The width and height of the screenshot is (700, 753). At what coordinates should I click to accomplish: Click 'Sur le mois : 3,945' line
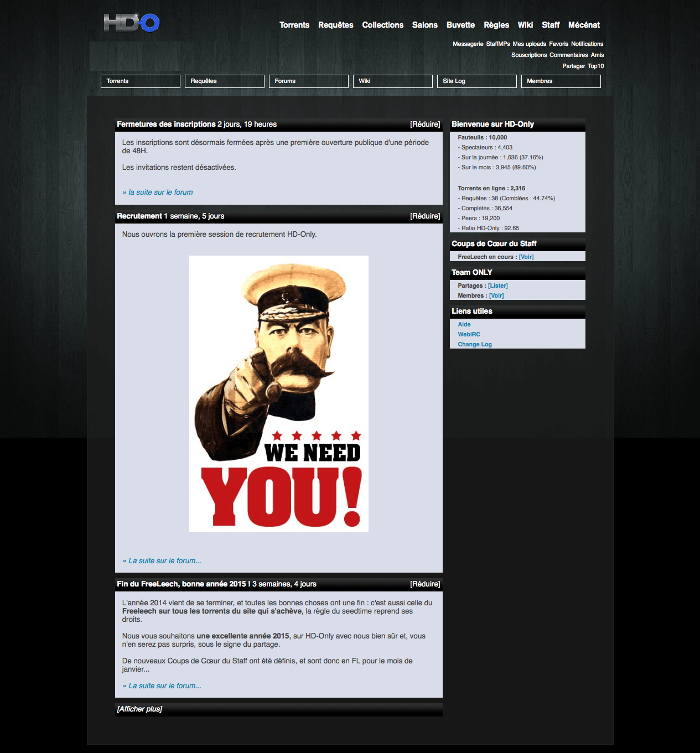(x=497, y=168)
